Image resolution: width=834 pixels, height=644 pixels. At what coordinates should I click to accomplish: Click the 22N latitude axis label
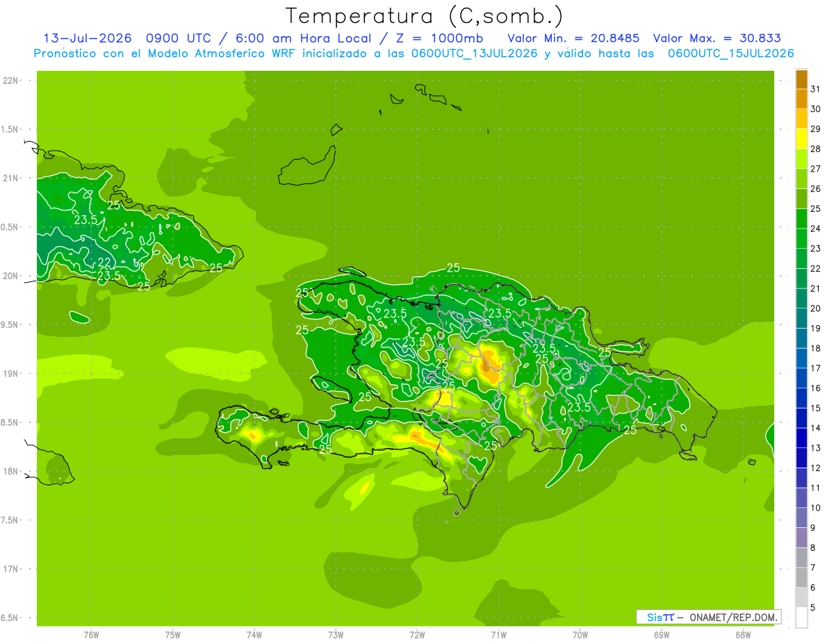point(12,81)
